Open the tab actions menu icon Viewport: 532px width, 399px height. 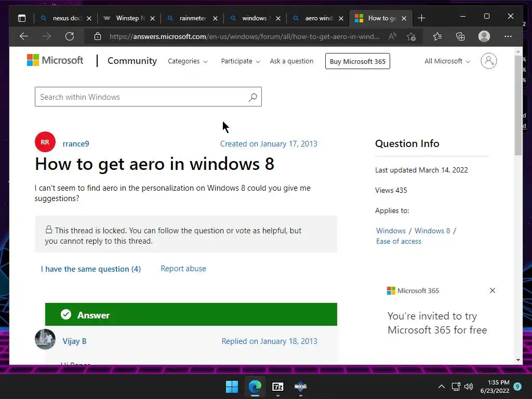(x=22, y=18)
